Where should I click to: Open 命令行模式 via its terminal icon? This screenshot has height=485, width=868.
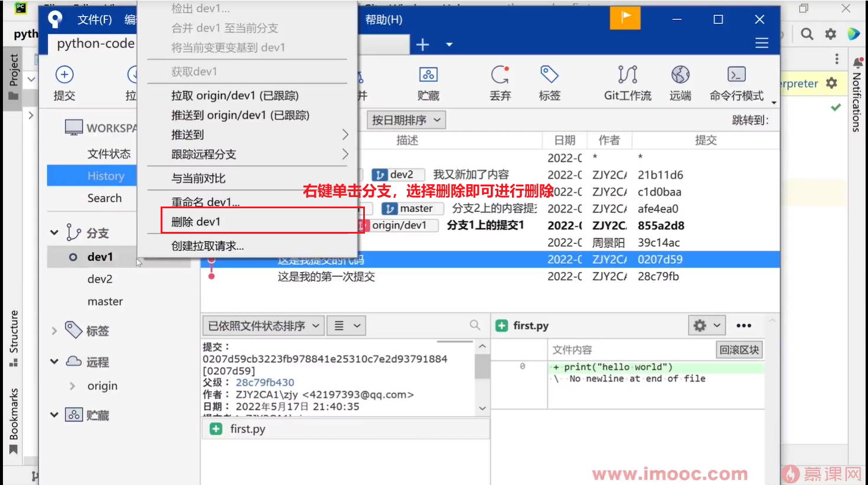point(736,83)
